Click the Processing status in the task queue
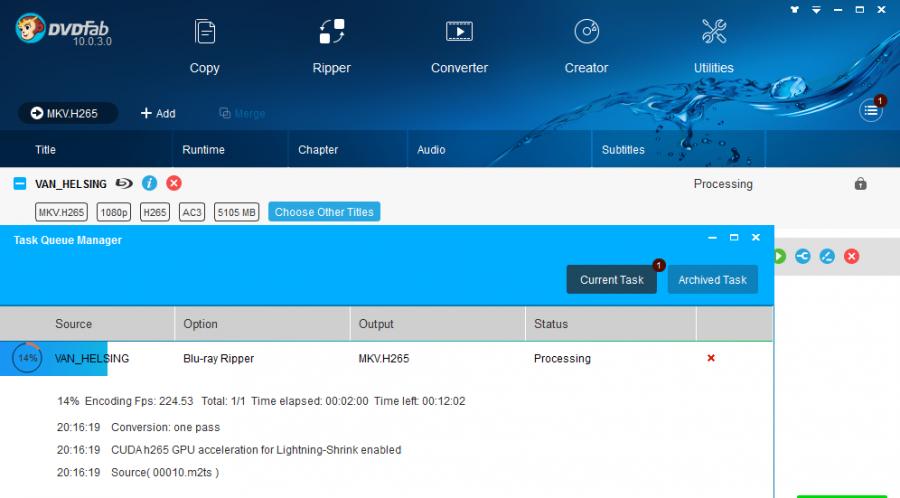The height and width of the screenshot is (498, 900). pos(562,359)
